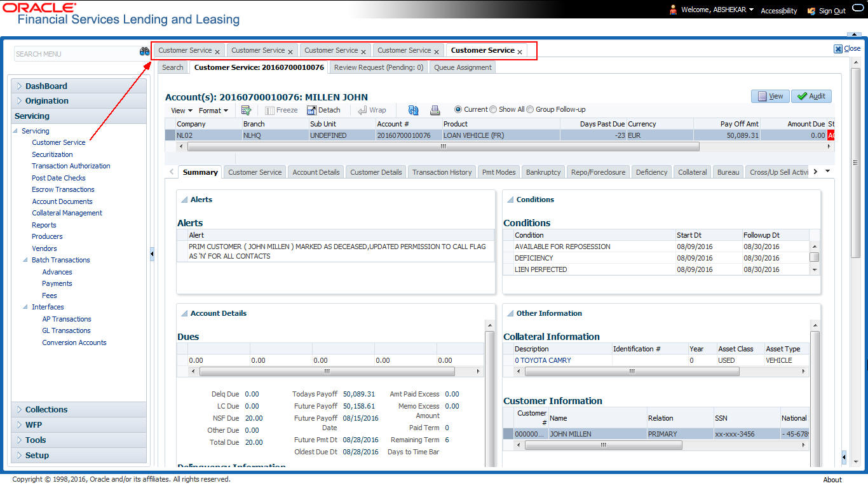Click the Dues table horizontal scrollbar
Viewport: 868px width, 488px height.
pos(327,371)
